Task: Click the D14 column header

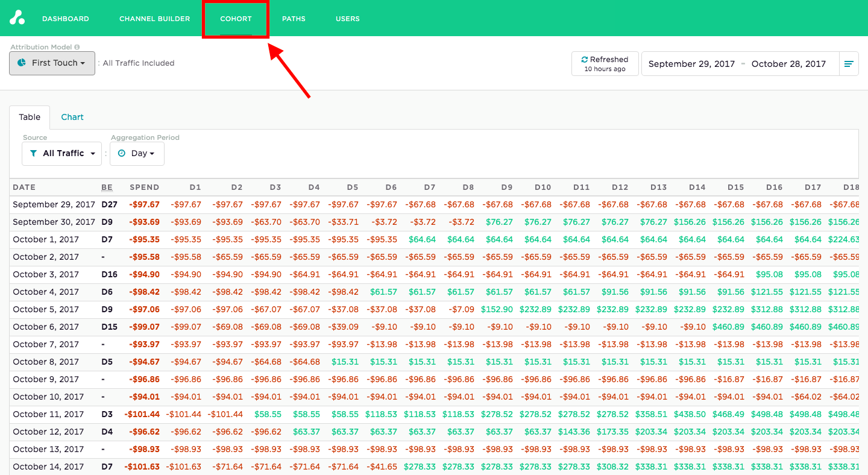Action: [697, 187]
